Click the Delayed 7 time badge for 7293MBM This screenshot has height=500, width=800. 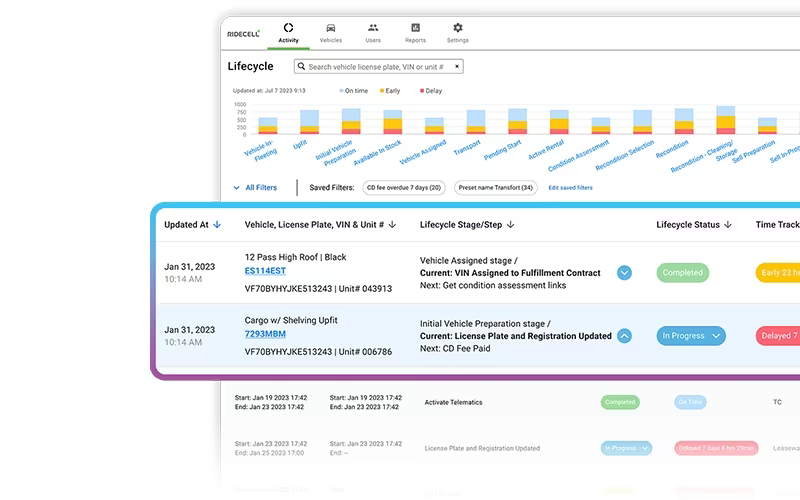pyautogui.click(x=778, y=336)
